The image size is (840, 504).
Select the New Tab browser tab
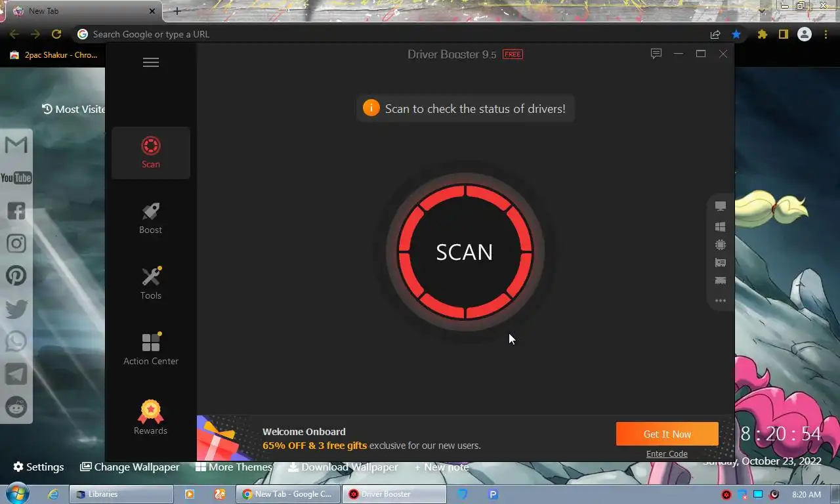[x=83, y=11]
